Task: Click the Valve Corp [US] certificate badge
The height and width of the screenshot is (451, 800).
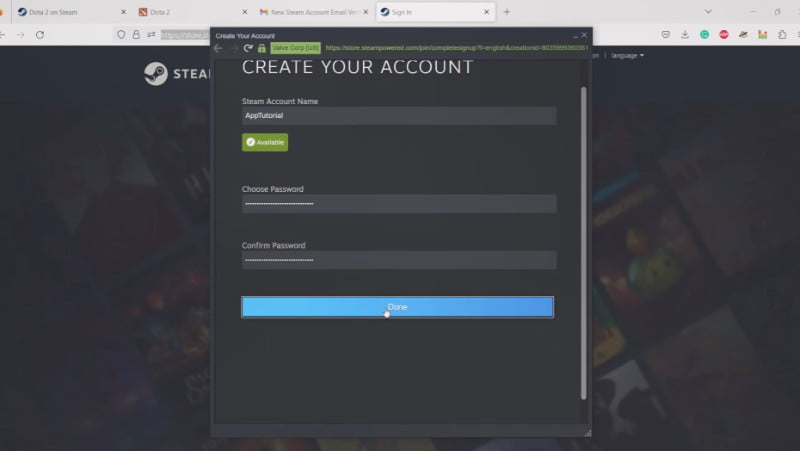Action: [295, 48]
